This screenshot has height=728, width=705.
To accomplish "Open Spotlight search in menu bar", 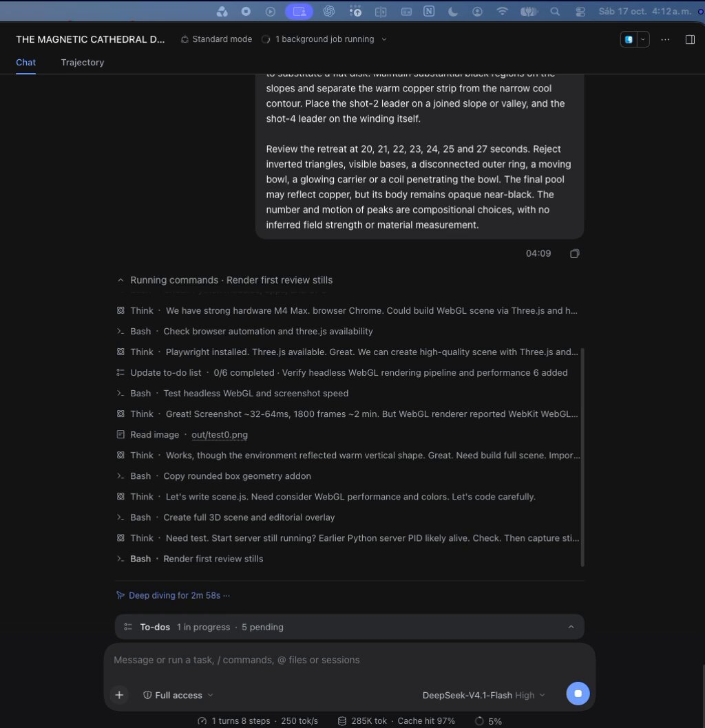I will [x=554, y=11].
